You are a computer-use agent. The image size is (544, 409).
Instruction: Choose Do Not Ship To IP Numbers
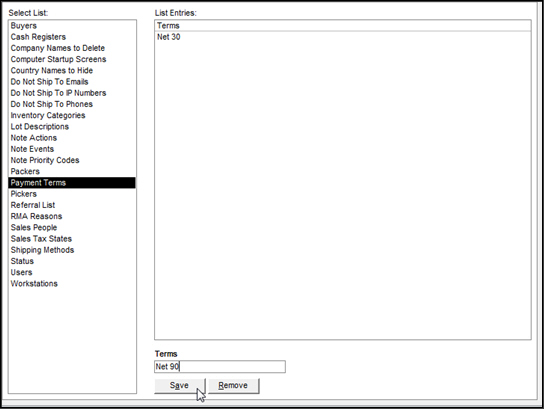pos(72,93)
